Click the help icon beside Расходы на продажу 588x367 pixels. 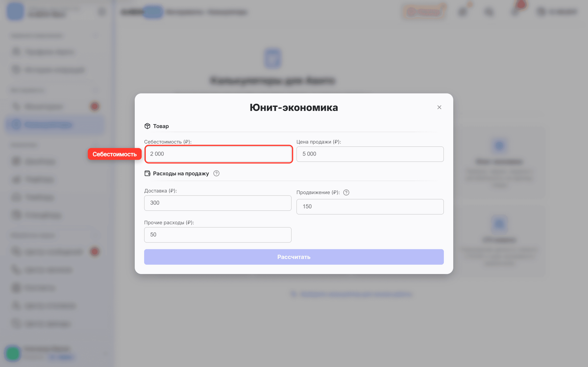(216, 173)
